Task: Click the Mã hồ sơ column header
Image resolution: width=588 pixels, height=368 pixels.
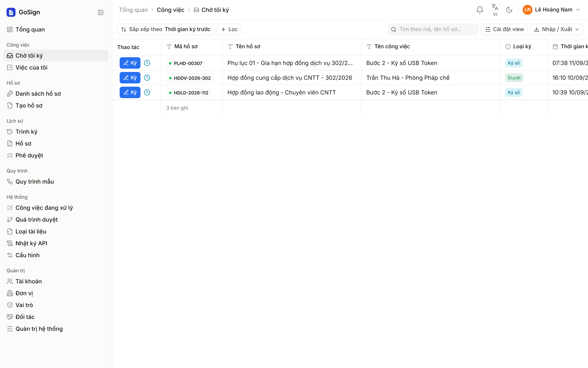Action: click(x=192, y=47)
